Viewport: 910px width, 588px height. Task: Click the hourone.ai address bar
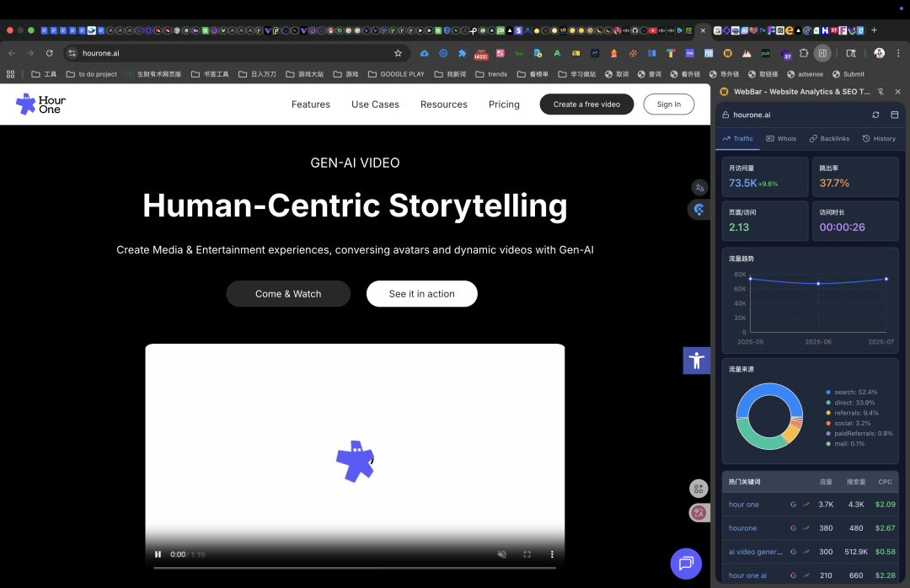click(x=237, y=53)
